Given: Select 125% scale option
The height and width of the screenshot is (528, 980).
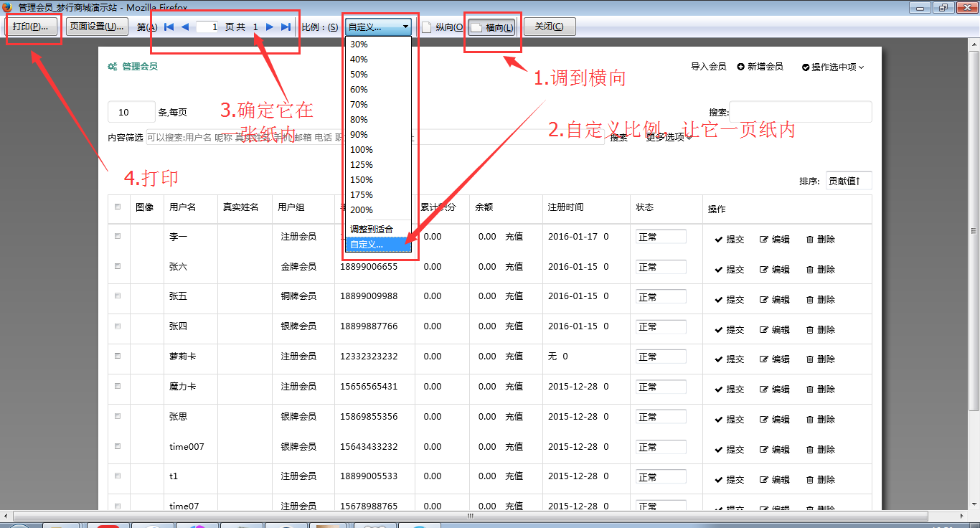Looking at the screenshot, I should pyautogui.click(x=378, y=165).
